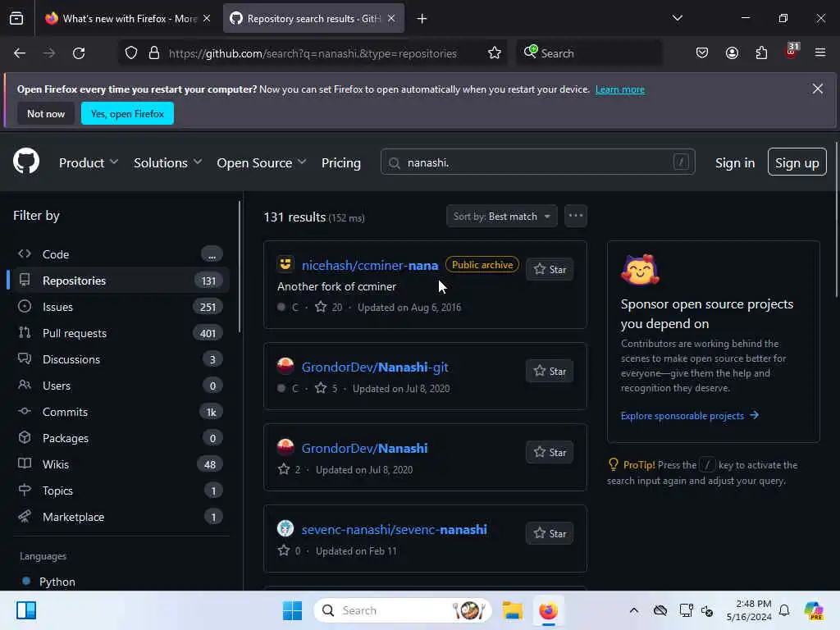Click Firefox icon in taskbar
Screen dimensions: 840x630
point(548,610)
